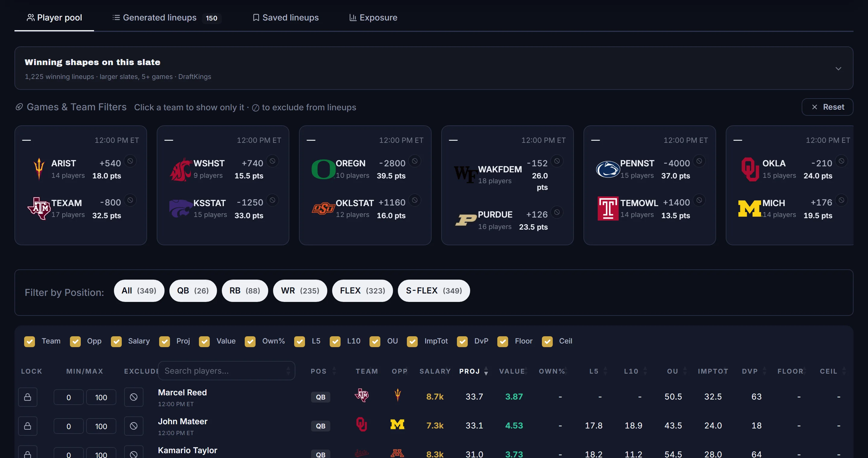Image resolution: width=868 pixels, height=458 pixels.
Task: Reset the team filters
Action: (x=827, y=107)
